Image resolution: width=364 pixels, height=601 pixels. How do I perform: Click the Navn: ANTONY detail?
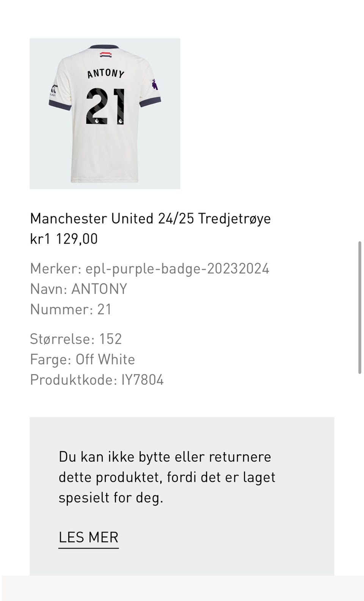[x=78, y=289]
